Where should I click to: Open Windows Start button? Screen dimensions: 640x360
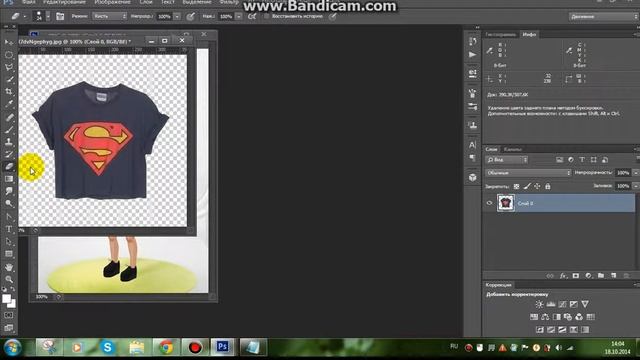13,348
